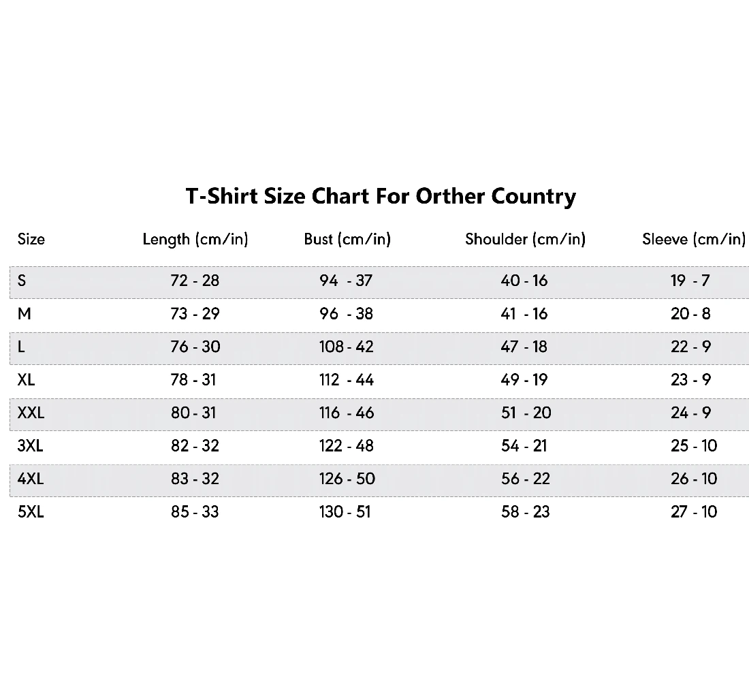Screen dimensions: 749x700
Task: Click the XL size row label
Action: (26, 380)
